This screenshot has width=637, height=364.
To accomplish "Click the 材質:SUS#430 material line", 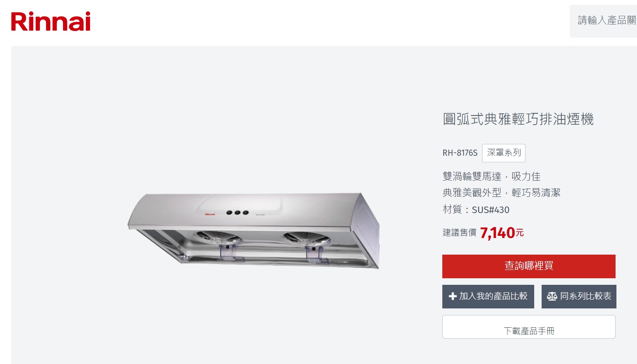I will coord(476,210).
